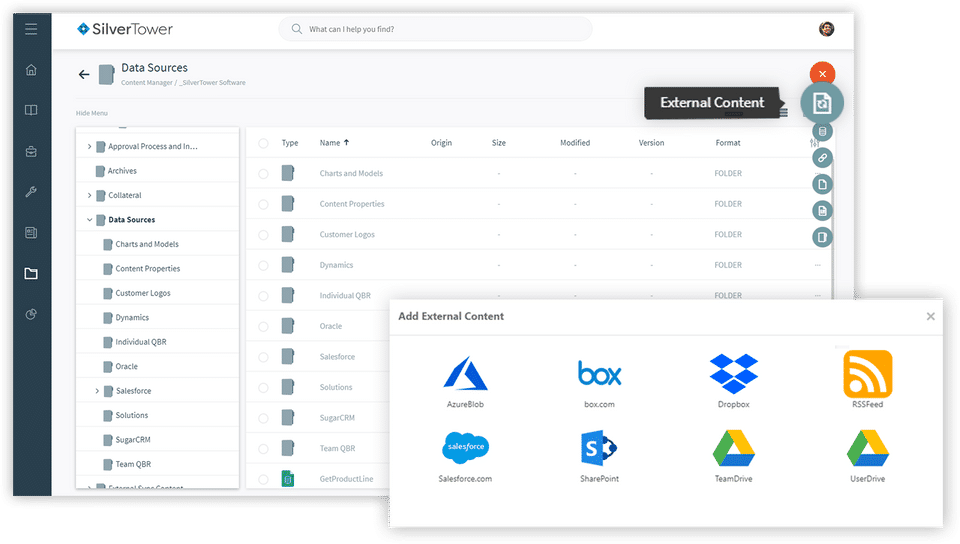The image size is (960, 544).
Task: Expand the Salesforce tree node
Action: [x=97, y=391]
